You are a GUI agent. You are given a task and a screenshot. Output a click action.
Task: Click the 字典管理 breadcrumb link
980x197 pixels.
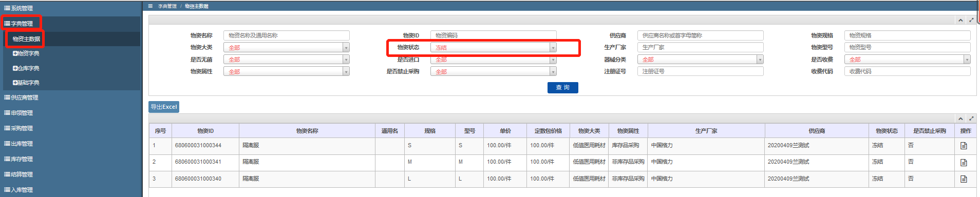coord(167,6)
